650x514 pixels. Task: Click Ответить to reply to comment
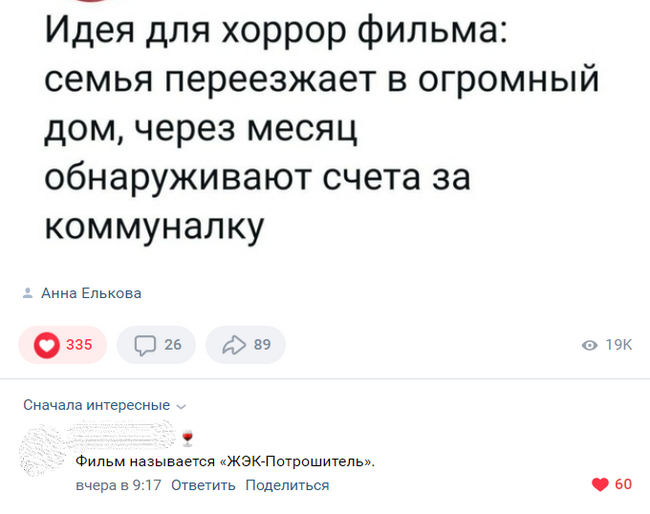coord(203,485)
